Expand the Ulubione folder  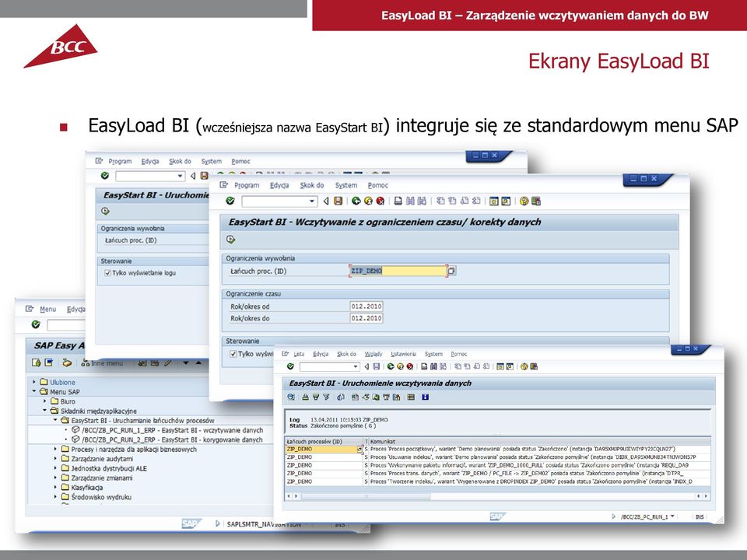click(34, 382)
